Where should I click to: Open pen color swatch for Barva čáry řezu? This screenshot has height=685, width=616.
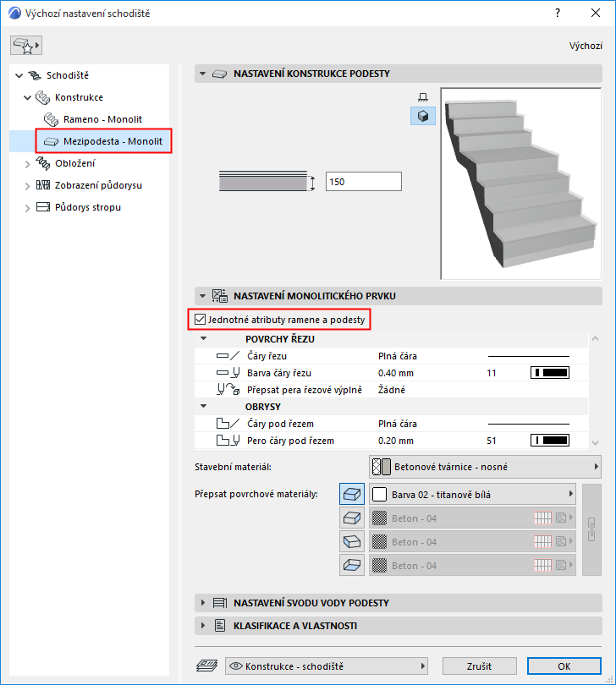(549, 373)
